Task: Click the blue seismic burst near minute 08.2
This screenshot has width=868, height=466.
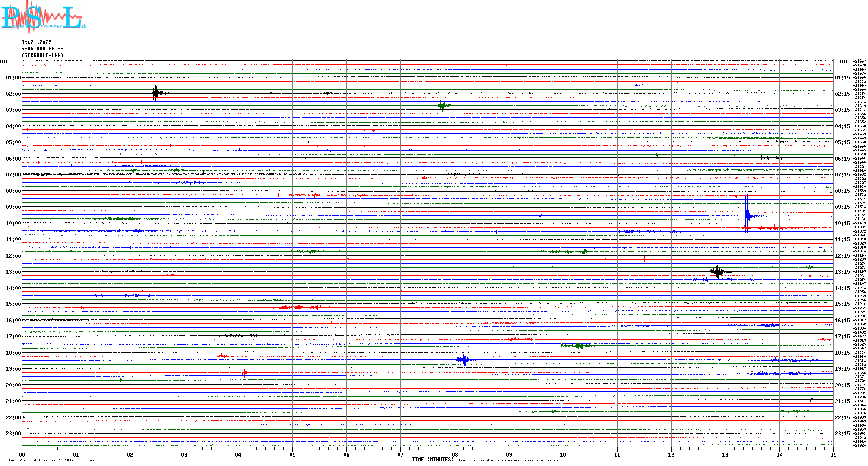Action: [x=464, y=359]
